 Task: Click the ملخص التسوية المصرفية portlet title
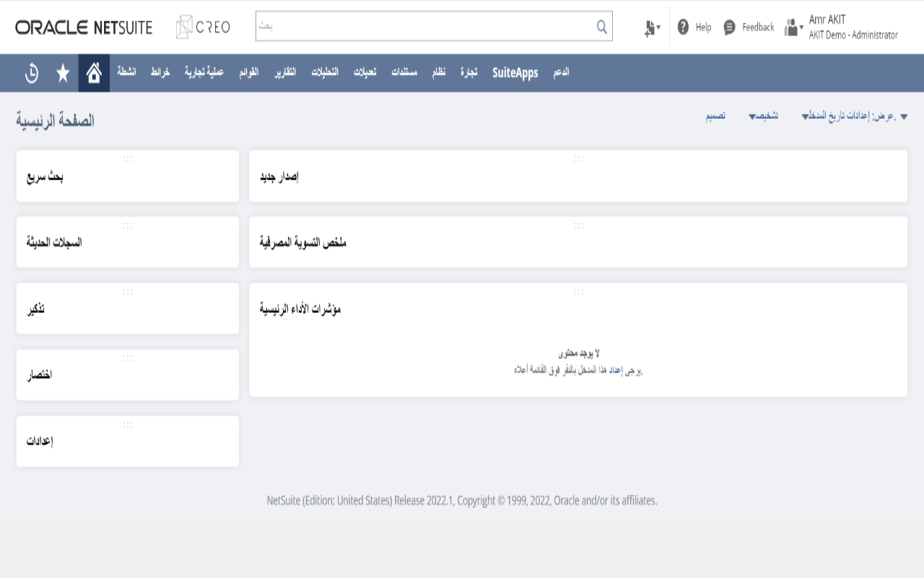coord(303,243)
